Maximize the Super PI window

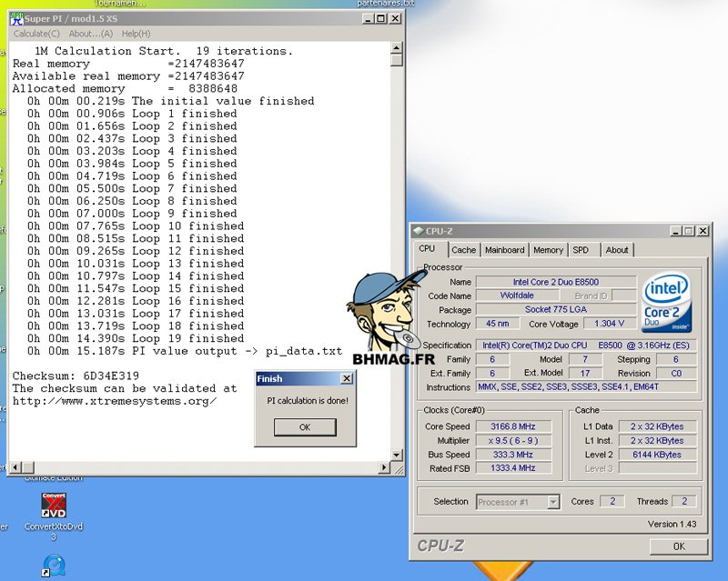[x=380, y=18]
